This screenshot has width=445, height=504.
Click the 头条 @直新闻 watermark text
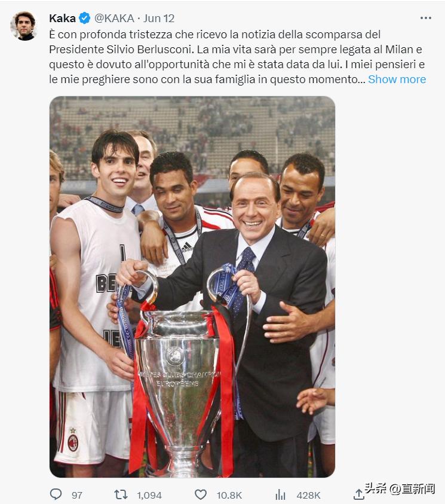(400, 488)
